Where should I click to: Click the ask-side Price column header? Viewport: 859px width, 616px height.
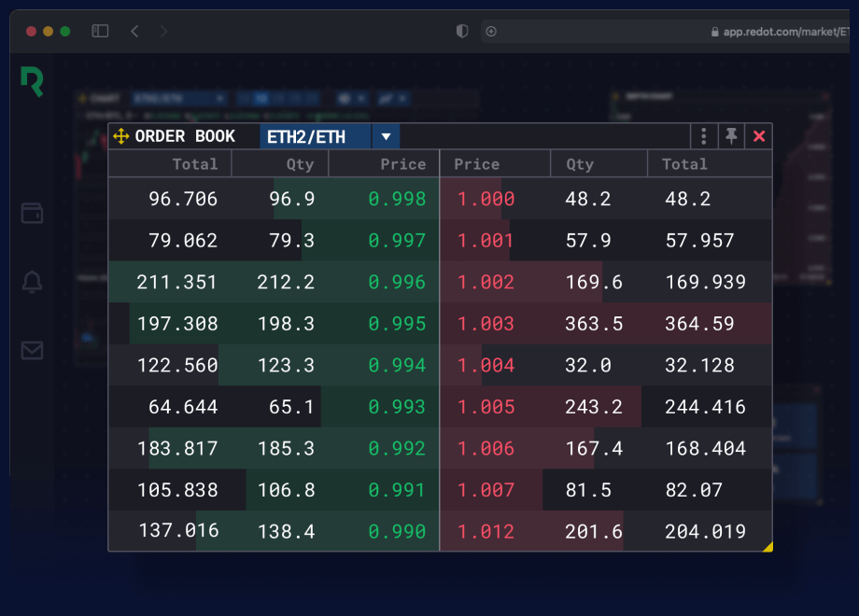(476, 164)
